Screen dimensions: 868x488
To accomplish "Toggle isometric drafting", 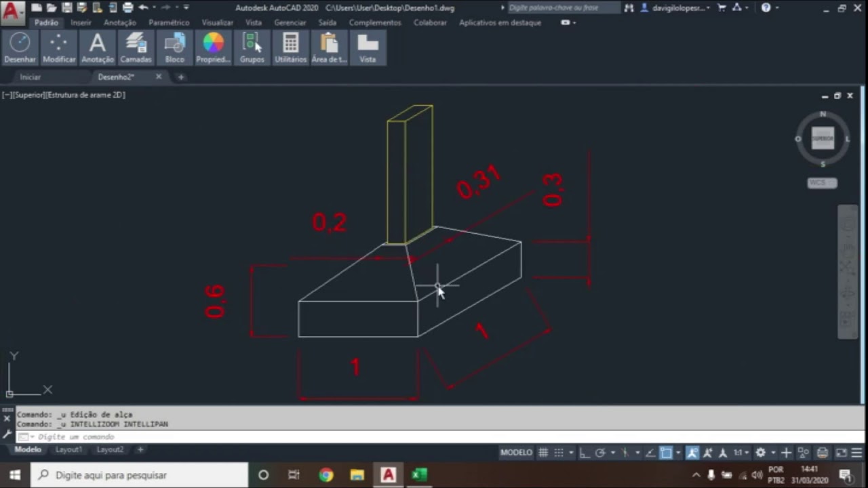I will pos(625,453).
